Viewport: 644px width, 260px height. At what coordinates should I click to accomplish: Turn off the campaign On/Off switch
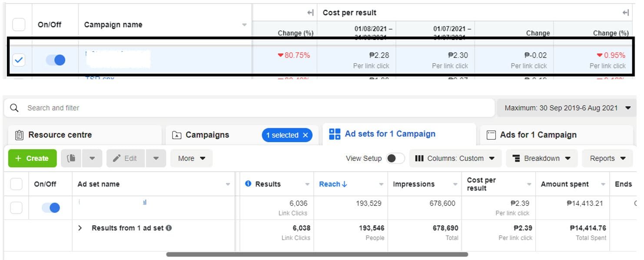click(56, 60)
